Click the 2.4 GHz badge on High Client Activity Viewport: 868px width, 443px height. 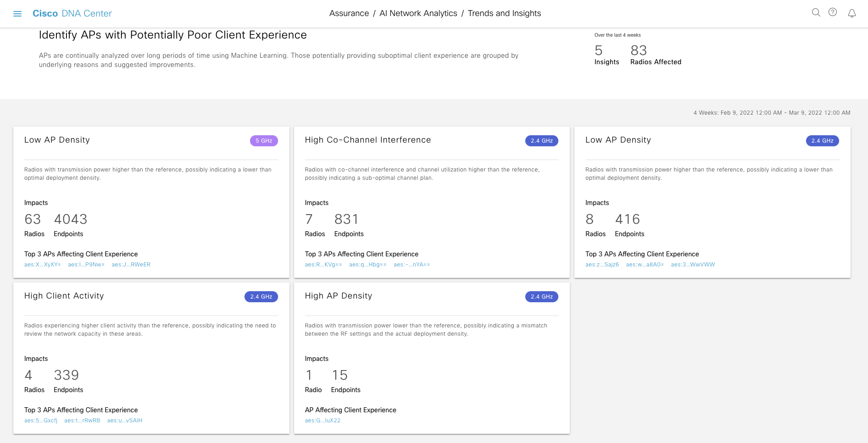(261, 297)
